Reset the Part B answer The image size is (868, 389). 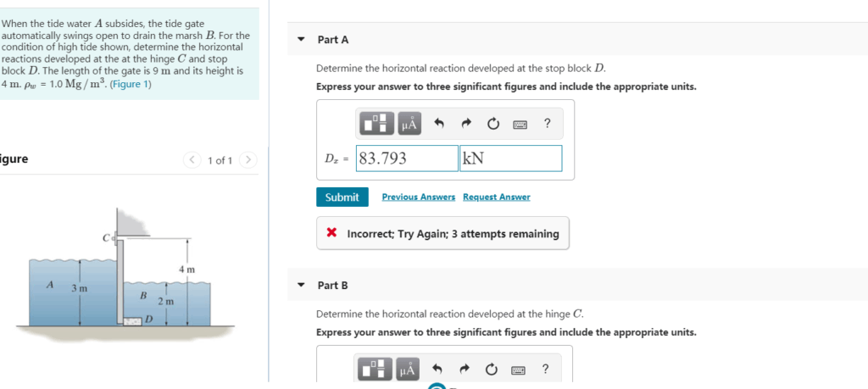pos(492,369)
